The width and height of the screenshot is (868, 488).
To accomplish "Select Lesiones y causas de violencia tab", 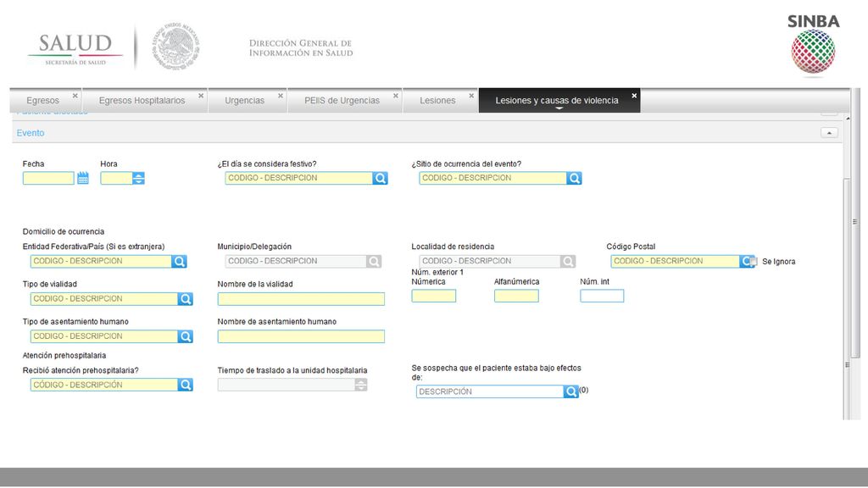I will click(557, 101).
